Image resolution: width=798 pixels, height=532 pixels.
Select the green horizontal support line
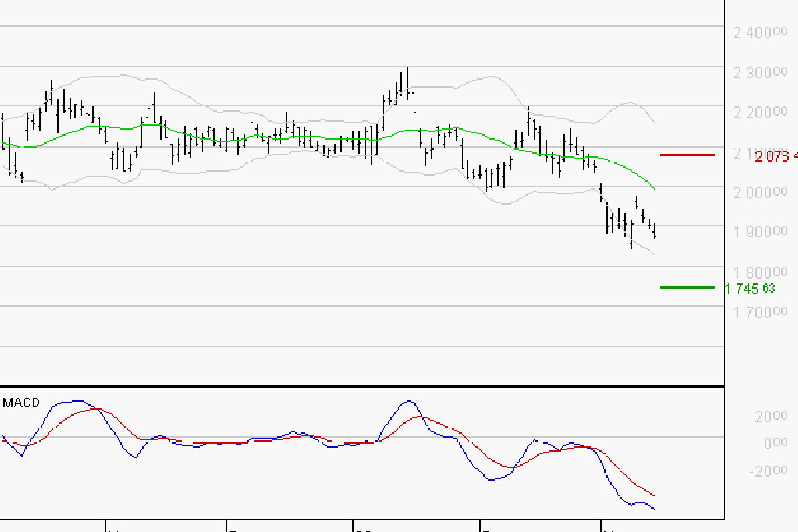688,287
